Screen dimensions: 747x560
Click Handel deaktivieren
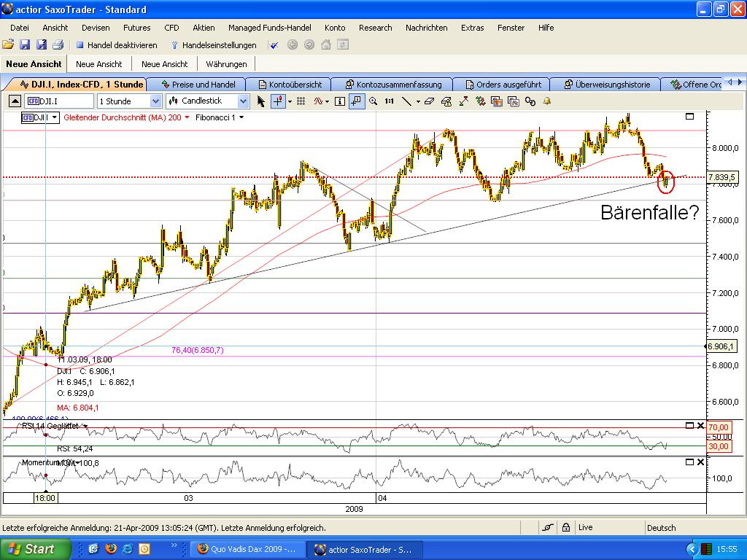[121, 44]
